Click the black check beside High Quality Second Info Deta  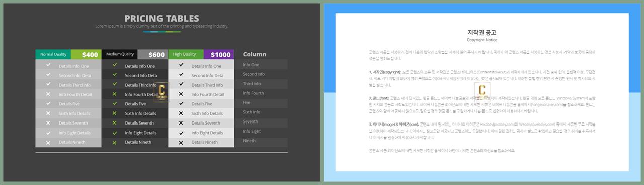[181, 75]
